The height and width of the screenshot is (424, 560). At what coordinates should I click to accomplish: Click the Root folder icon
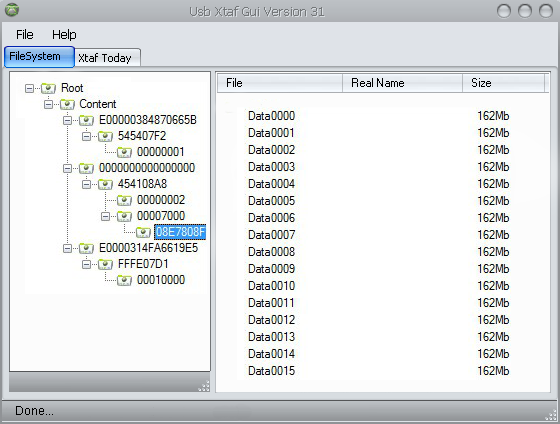coord(48,88)
